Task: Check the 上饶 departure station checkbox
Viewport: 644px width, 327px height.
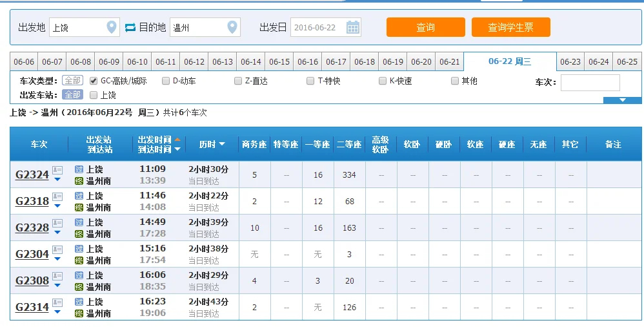Action: click(94, 96)
